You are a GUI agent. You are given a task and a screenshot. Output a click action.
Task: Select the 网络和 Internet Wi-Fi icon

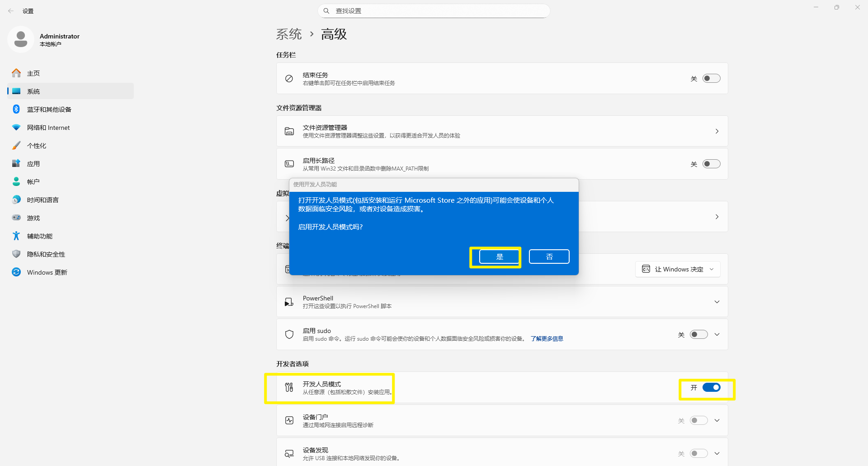pyautogui.click(x=16, y=128)
